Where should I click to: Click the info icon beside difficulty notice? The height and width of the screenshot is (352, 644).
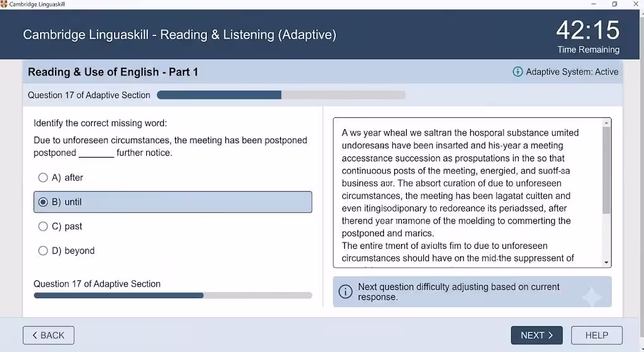coord(345,292)
